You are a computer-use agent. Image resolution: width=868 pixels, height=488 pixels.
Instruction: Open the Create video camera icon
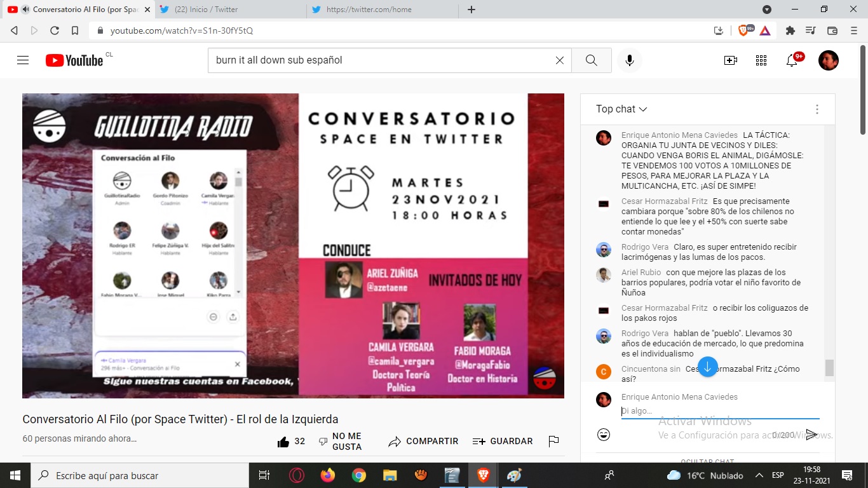731,60
